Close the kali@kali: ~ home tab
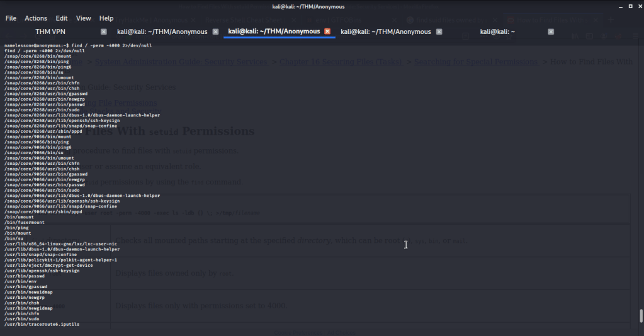Viewport: 644px width, 336px height. [551, 31]
